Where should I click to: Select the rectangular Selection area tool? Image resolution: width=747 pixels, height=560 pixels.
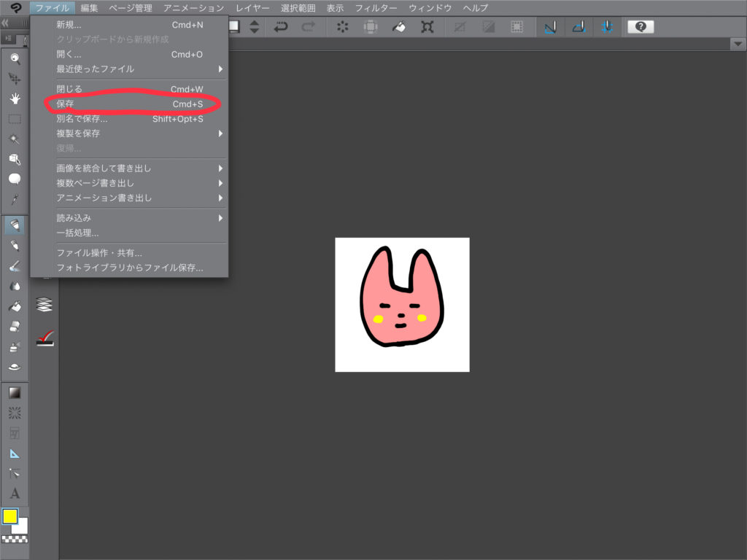tap(15, 119)
